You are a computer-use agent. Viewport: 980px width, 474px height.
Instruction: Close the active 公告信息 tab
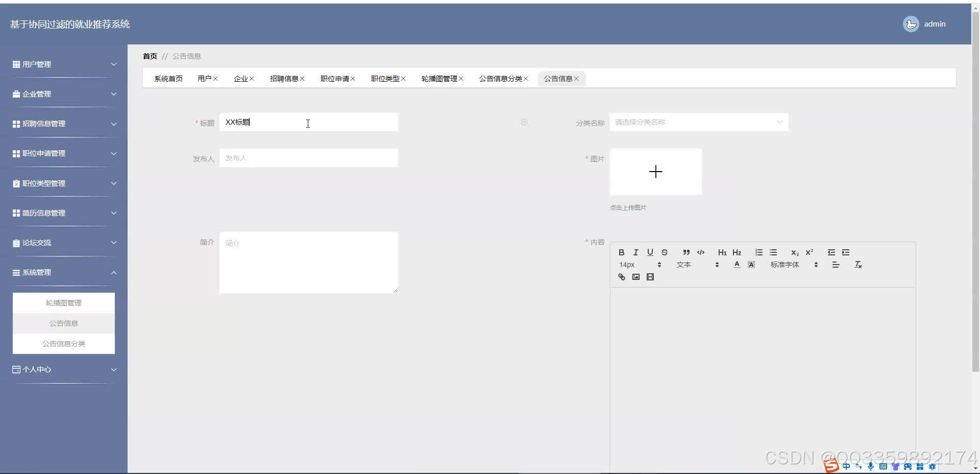point(576,79)
